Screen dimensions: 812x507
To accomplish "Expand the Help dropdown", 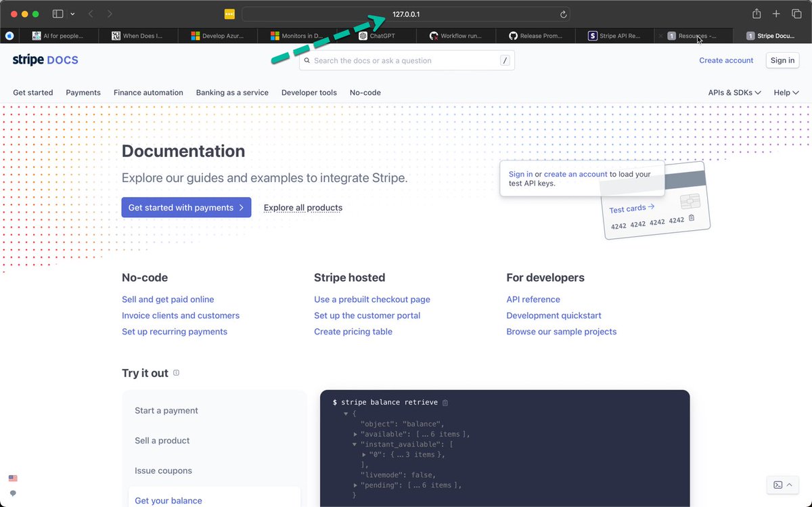I will 786,93.
